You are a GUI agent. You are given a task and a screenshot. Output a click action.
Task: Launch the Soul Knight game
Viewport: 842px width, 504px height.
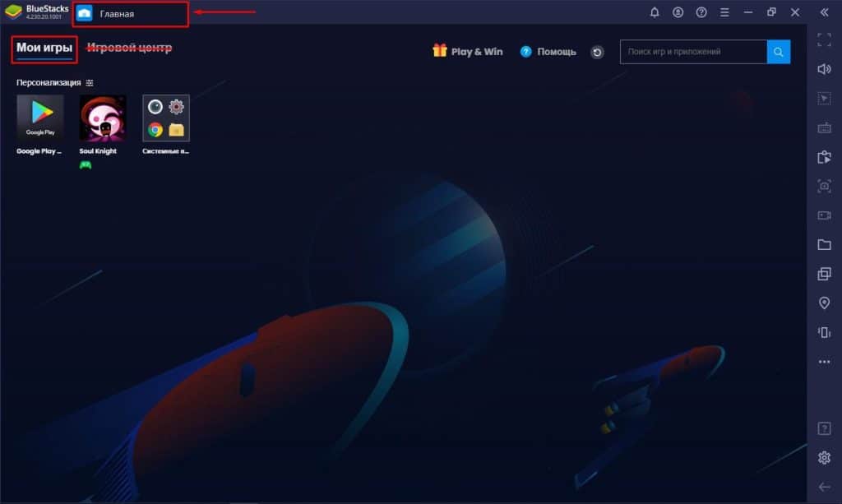point(103,118)
